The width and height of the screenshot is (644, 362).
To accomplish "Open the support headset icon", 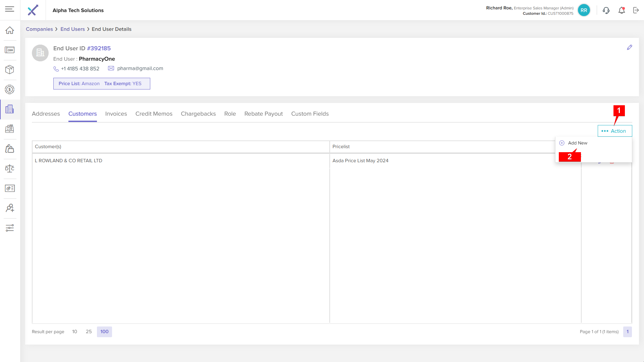I will pyautogui.click(x=606, y=10).
